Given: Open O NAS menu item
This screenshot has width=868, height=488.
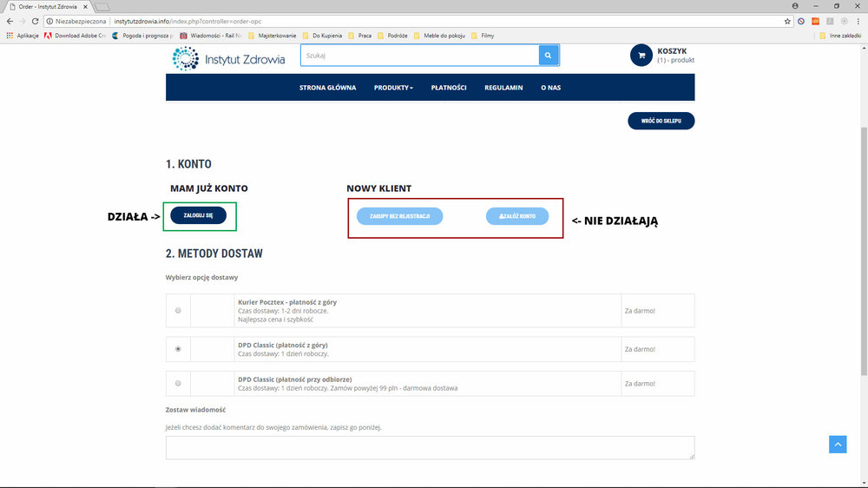Looking at the screenshot, I should pos(551,88).
